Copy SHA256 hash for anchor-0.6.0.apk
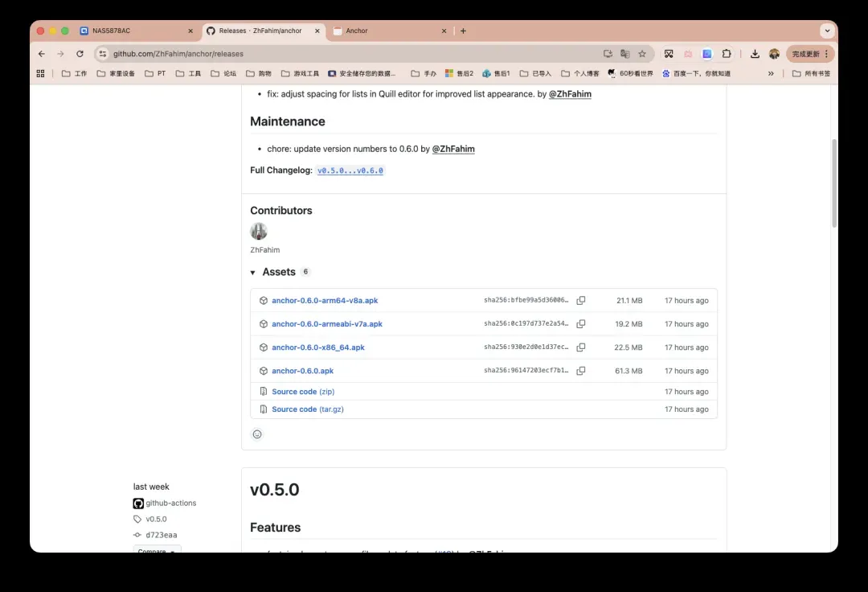This screenshot has width=868, height=592. 580,371
